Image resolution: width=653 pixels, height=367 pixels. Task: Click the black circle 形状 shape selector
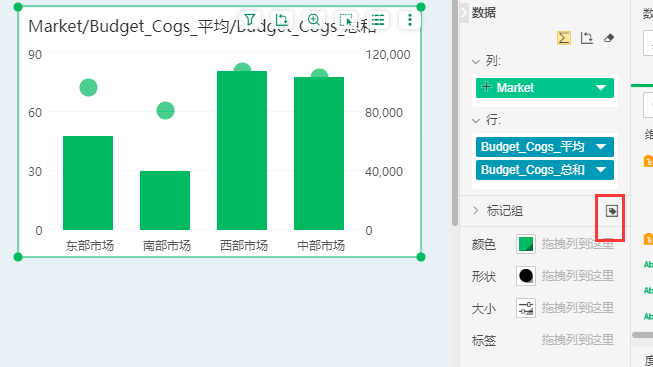[x=526, y=276]
